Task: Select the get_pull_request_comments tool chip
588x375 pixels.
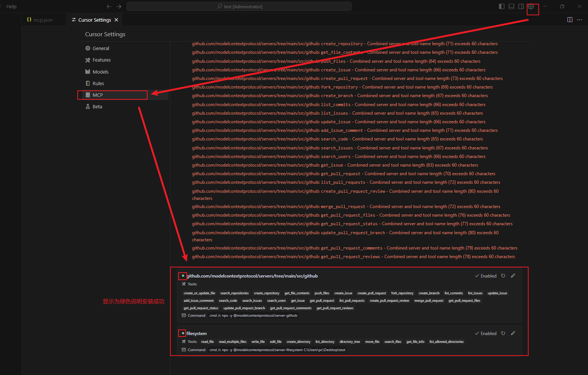Action: pos(291,308)
